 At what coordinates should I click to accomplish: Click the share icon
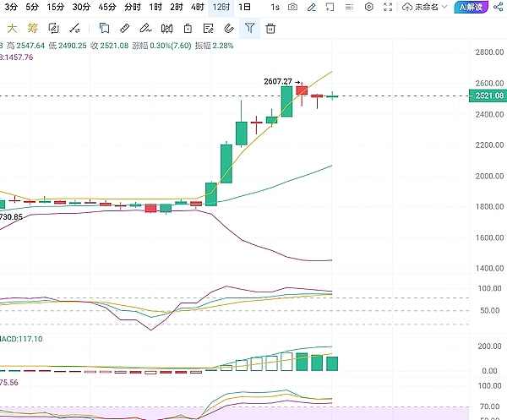[497, 7]
